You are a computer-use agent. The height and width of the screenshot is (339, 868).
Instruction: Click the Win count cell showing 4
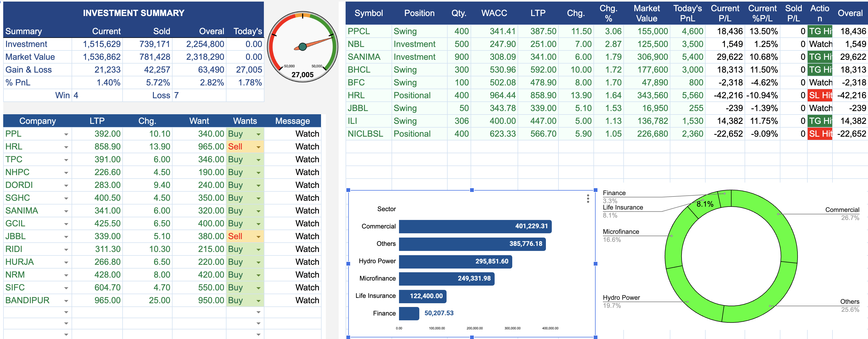(97, 95)
